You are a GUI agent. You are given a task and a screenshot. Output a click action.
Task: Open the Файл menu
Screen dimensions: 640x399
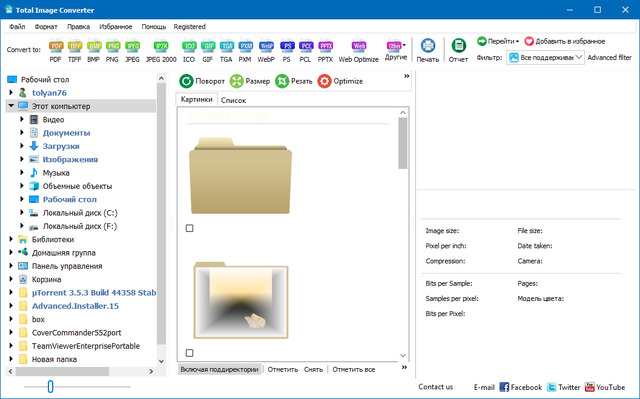pyautogui.click(x=17, y=27)
